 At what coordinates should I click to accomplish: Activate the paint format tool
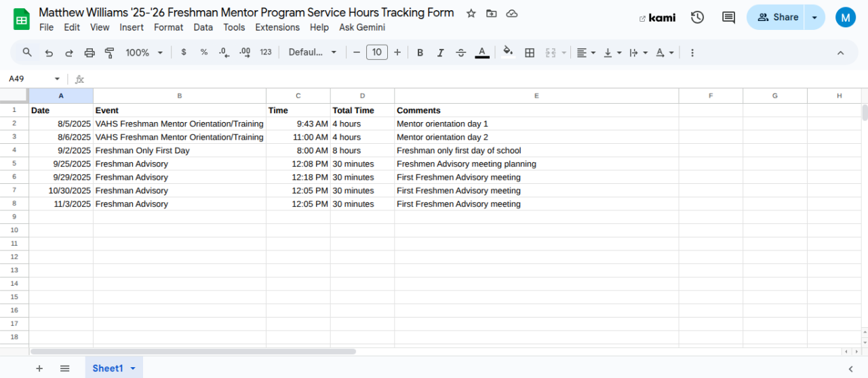[109, 52]
